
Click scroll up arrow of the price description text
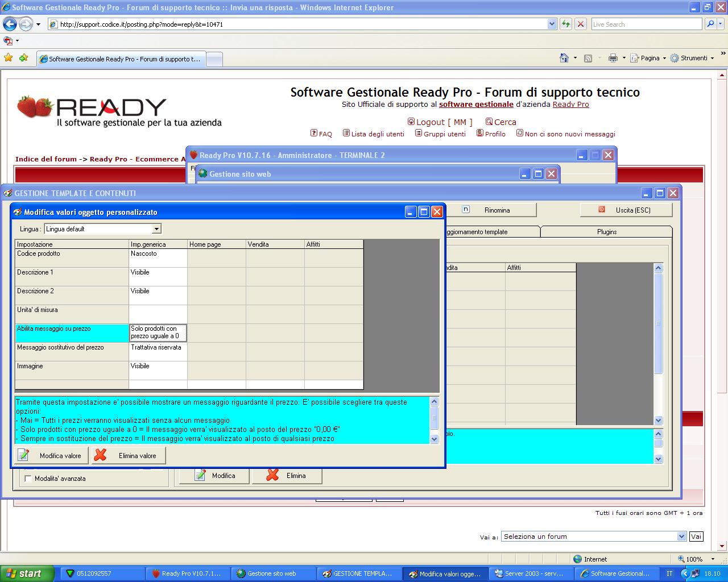click(435, 402)
